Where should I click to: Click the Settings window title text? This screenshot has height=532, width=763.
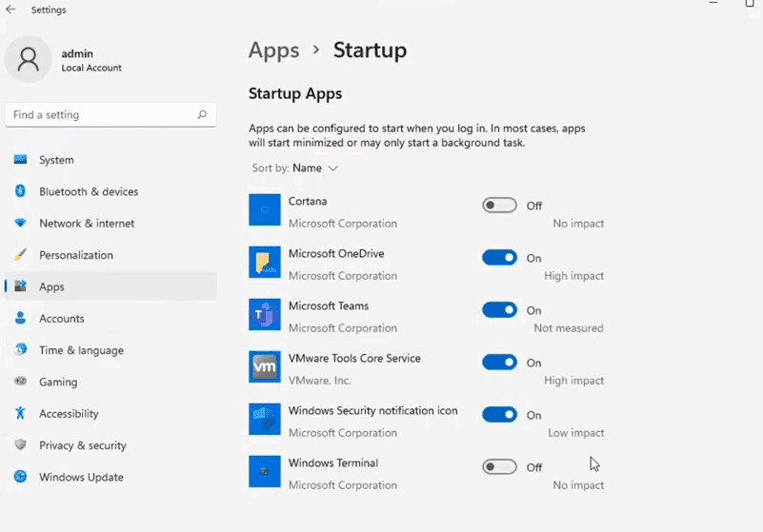(x=49, y=10)
